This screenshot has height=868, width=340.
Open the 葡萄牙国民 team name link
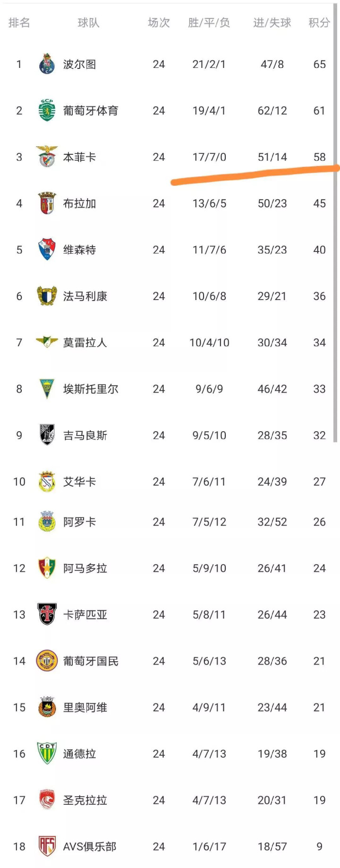tap(91, 661)
